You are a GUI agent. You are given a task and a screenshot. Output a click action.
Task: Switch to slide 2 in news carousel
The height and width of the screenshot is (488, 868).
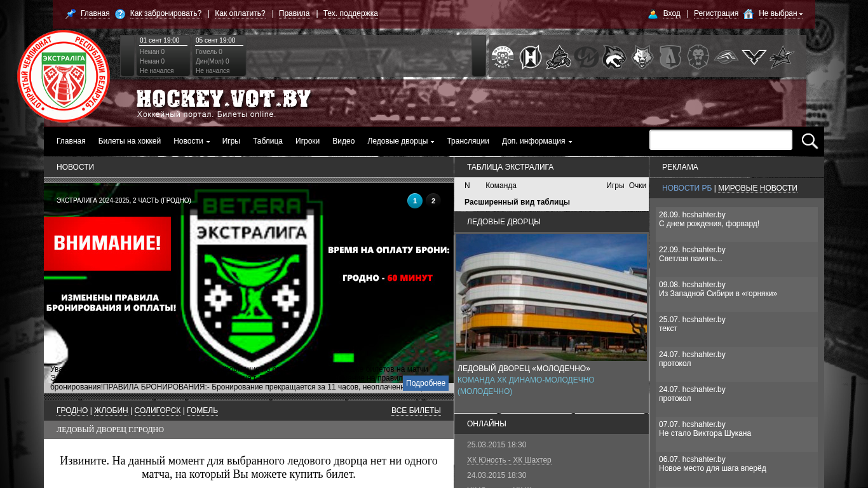point(433,201)
